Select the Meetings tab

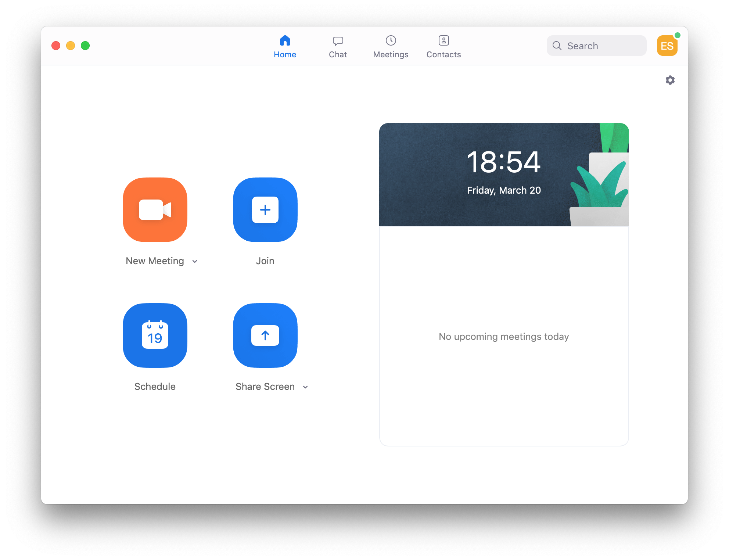[x=390, y=46]
